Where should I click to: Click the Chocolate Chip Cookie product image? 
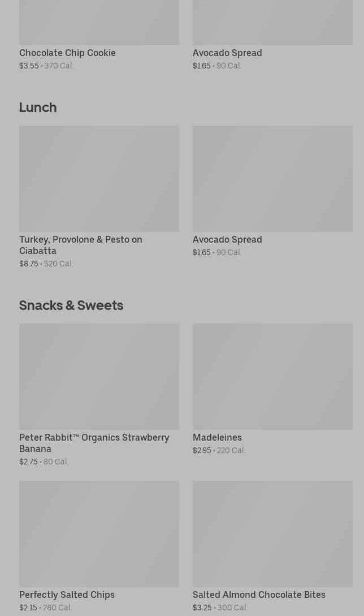[x=99, y=23]
